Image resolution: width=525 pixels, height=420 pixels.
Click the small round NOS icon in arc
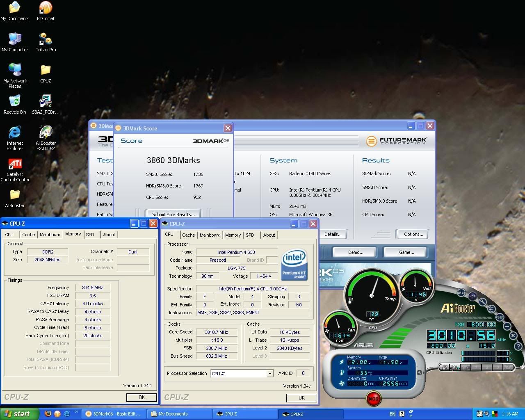coord(472,296)
